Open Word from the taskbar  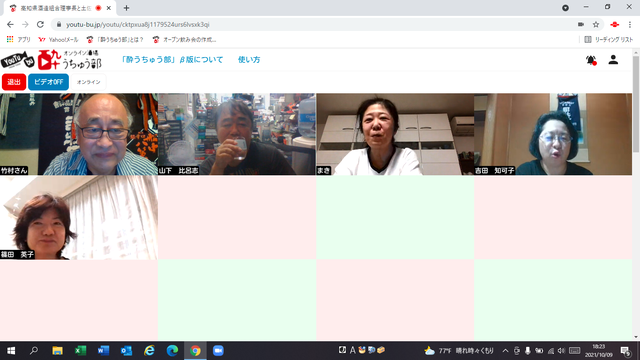(103, 351)
